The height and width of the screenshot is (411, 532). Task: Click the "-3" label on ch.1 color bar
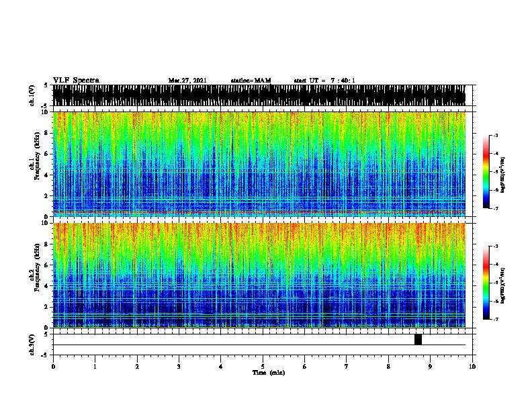tap(496, 136)
